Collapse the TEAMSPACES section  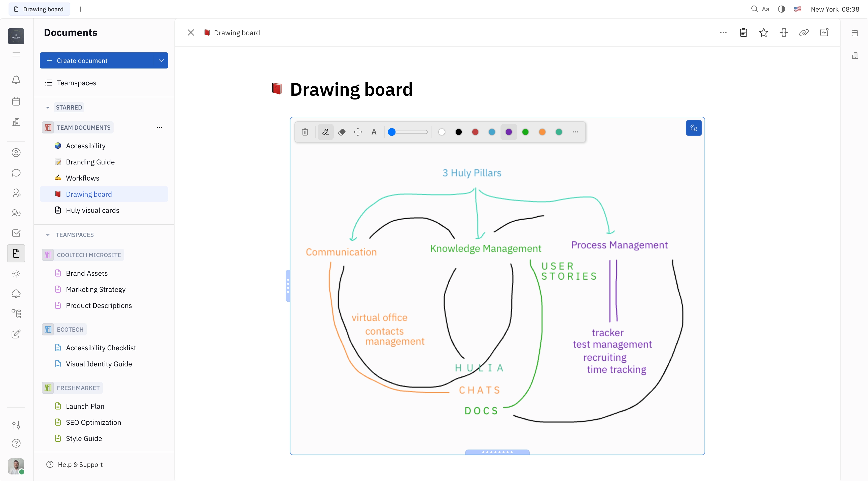click(x=48, y=235)
